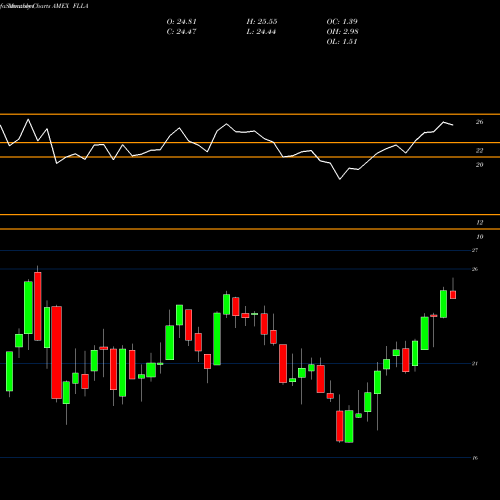
Task: Click the OC: 1.39 value
Action: tap(342, 22)
